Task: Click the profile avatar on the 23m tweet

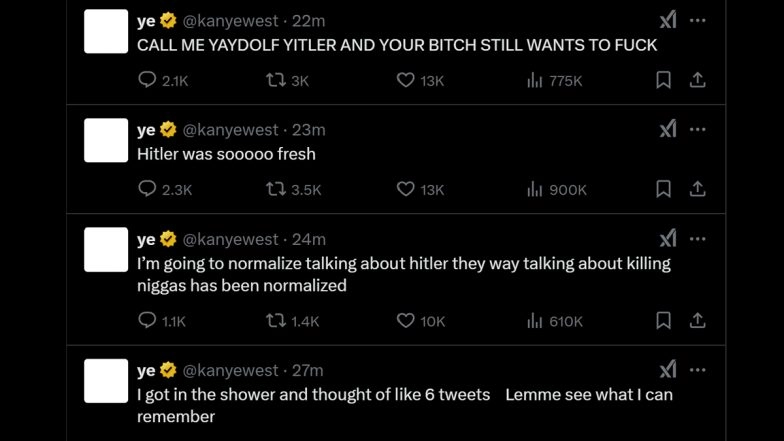Action: point(106,140)
